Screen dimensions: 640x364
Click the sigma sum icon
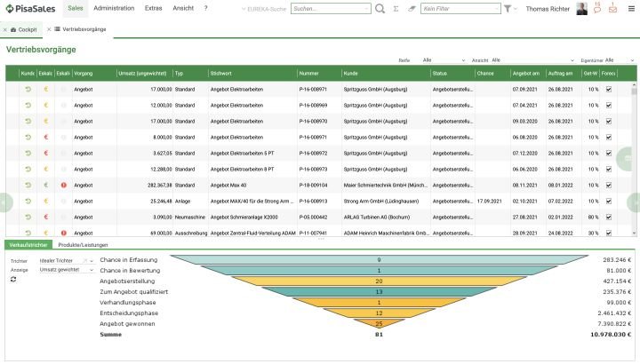(x=396, y=9)
